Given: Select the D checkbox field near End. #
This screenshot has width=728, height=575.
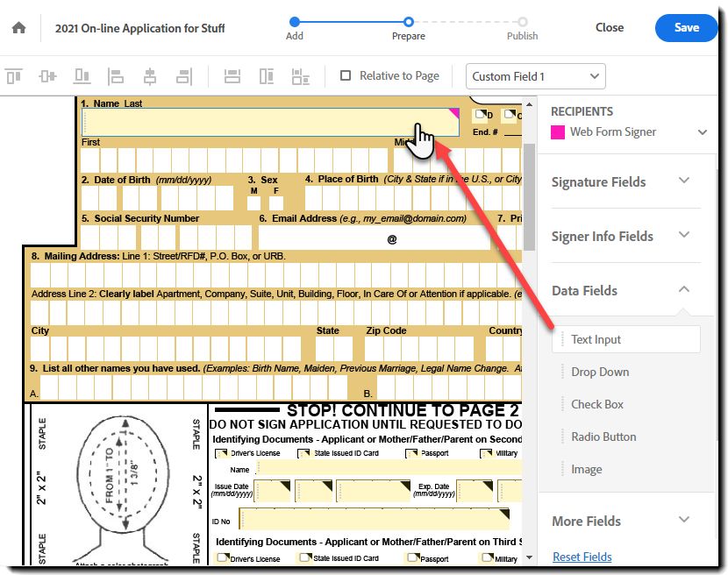Looking at the screenshot, I should (481, 114).
